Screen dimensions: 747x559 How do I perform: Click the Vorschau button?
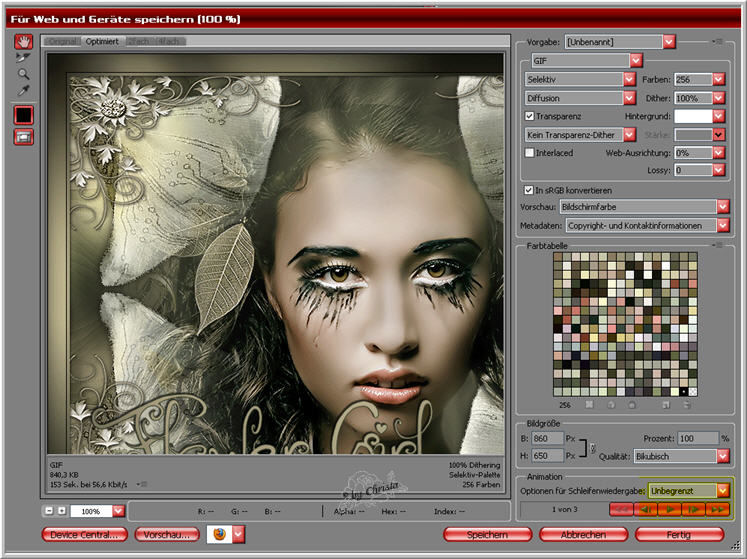pyautogui.click(x=166, y=535)
